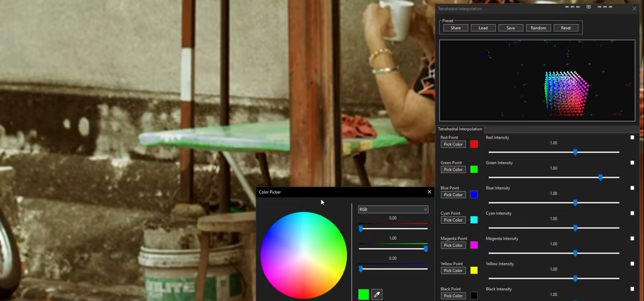644x301 pixels.
Task: Click the Color Picker title bar
Action: point(345,192)
